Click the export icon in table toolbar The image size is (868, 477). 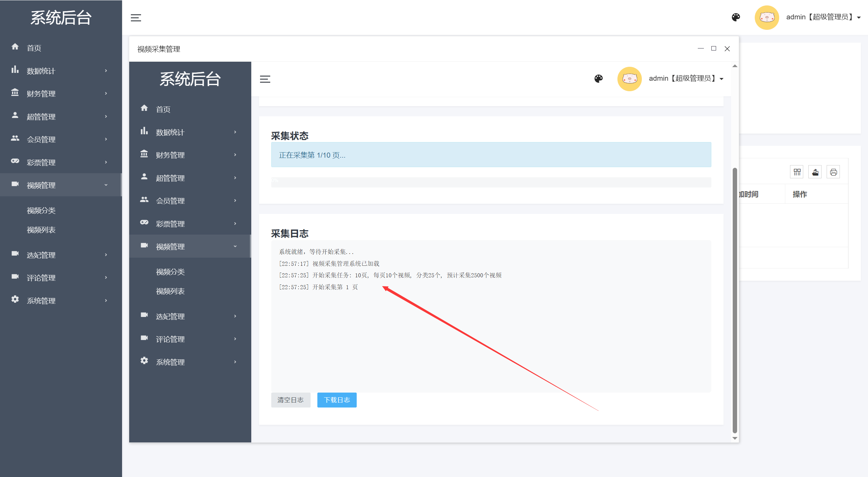point(815,172)
